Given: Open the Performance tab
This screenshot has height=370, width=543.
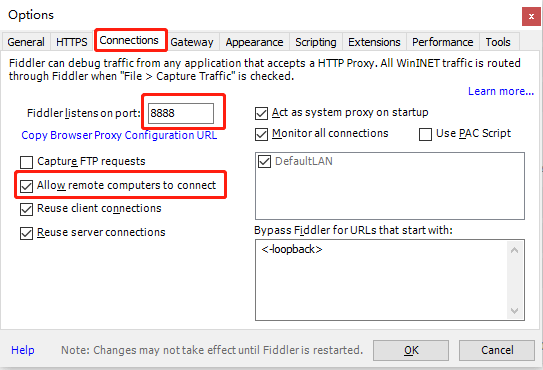Looking at the screenshot, I should click(443, 42).
